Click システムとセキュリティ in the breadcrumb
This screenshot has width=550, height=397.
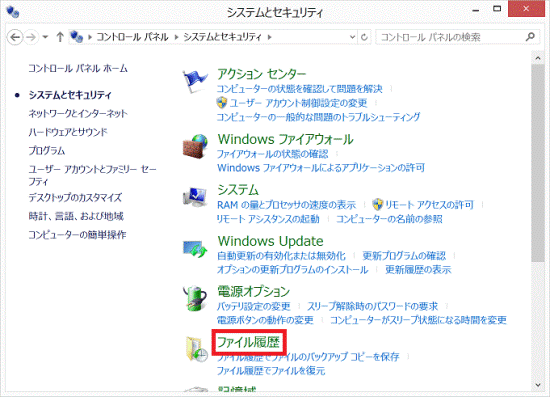(222, 37)
